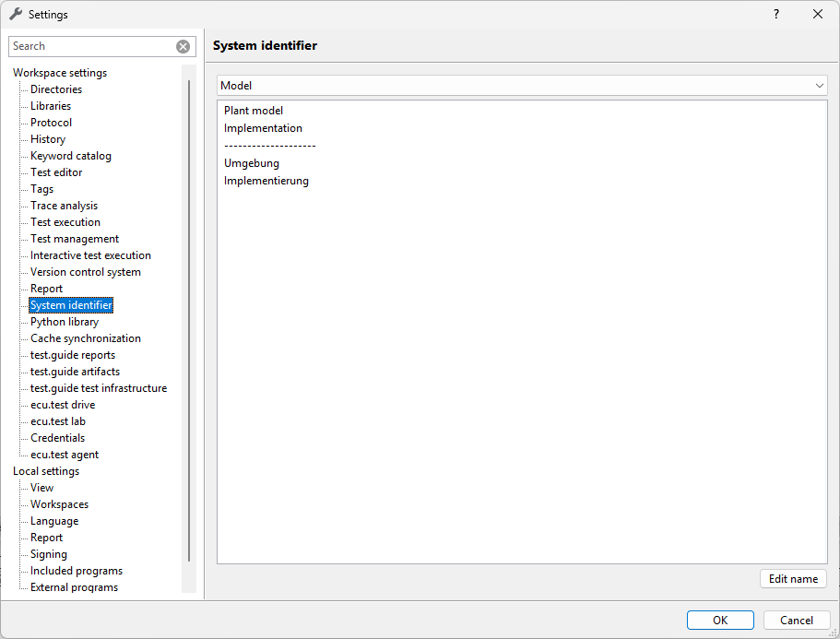Select Credentials settings entry
The image size is (840, 639).
coord(57,438)
